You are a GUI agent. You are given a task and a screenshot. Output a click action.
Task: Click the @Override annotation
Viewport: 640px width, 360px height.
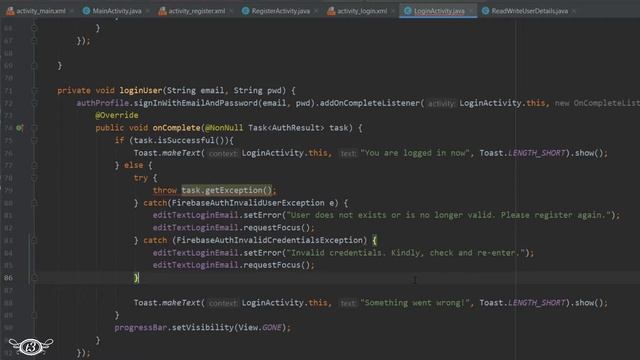(x=117, y=116)
